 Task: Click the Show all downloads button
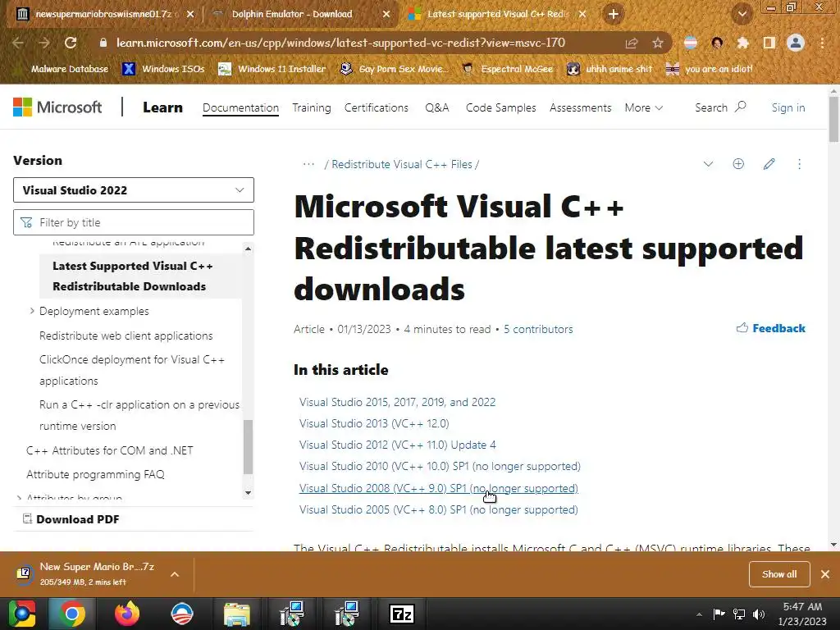[779, 574]
